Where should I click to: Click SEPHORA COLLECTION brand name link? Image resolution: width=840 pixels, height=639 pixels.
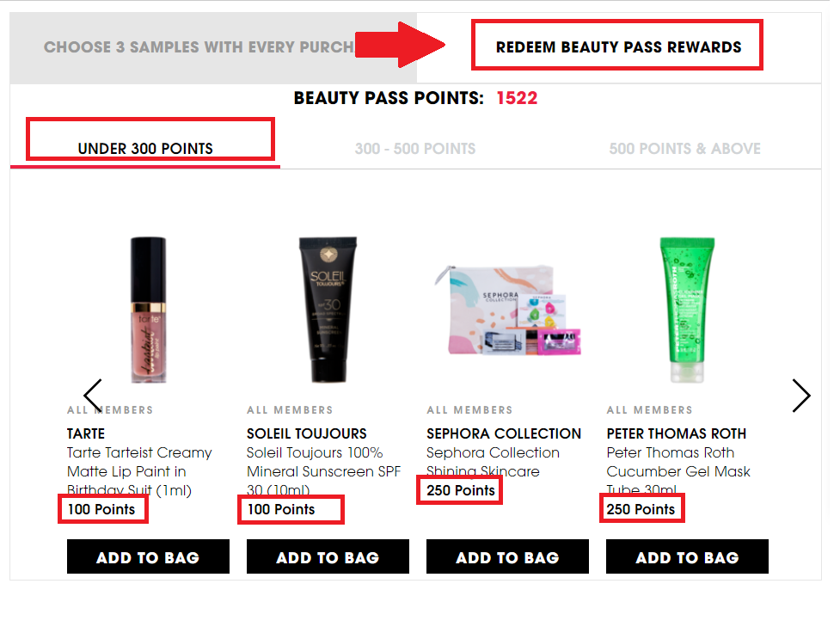click(504, 433)
